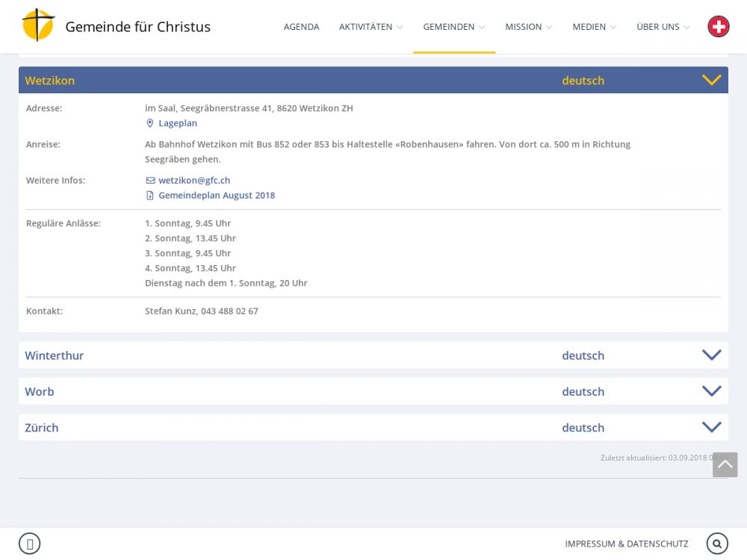Click the Gemeinde für Christus logo

pyautogui.click(x=39, y=26)
